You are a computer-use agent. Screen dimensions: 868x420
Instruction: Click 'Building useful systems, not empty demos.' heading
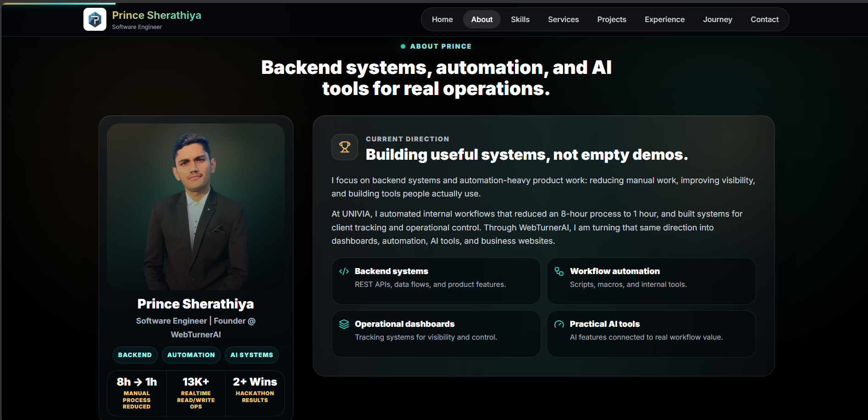(x=527, y=155)
